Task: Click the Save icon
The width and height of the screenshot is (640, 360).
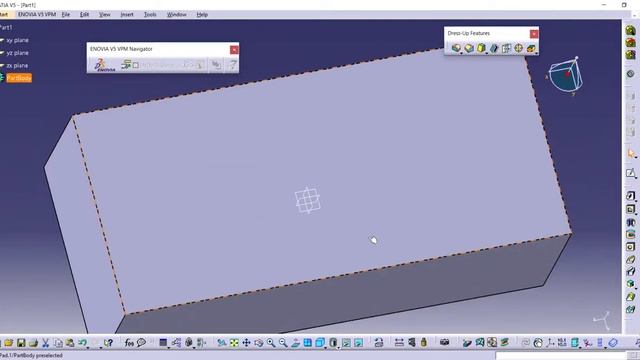Action: [x=21, y=343]
